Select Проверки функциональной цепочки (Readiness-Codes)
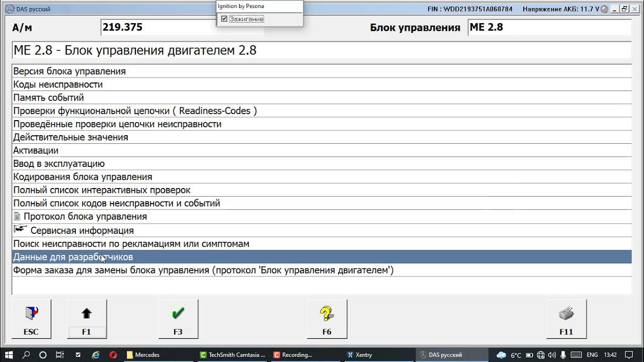 point(322,111)
